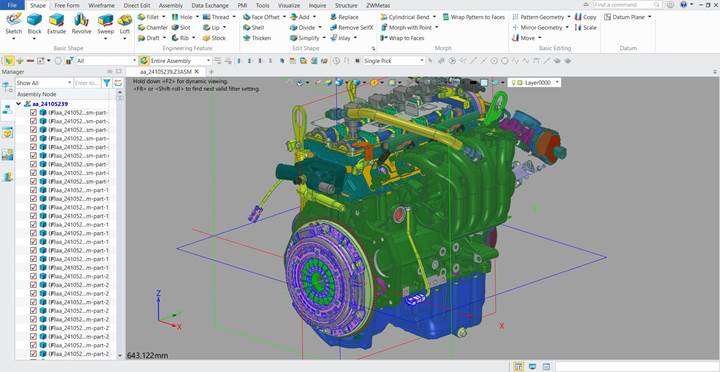Select the Revolve tool
This screenshot has height=372, width=720.
coord(81,24)
